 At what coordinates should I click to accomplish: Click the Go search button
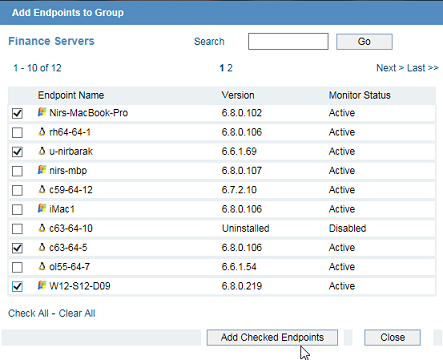point(364,42)
